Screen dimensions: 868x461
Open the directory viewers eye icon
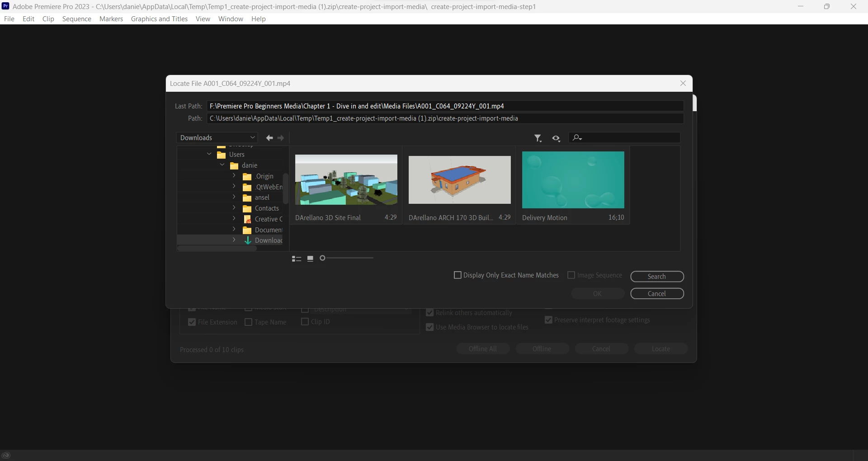(556, 138)
